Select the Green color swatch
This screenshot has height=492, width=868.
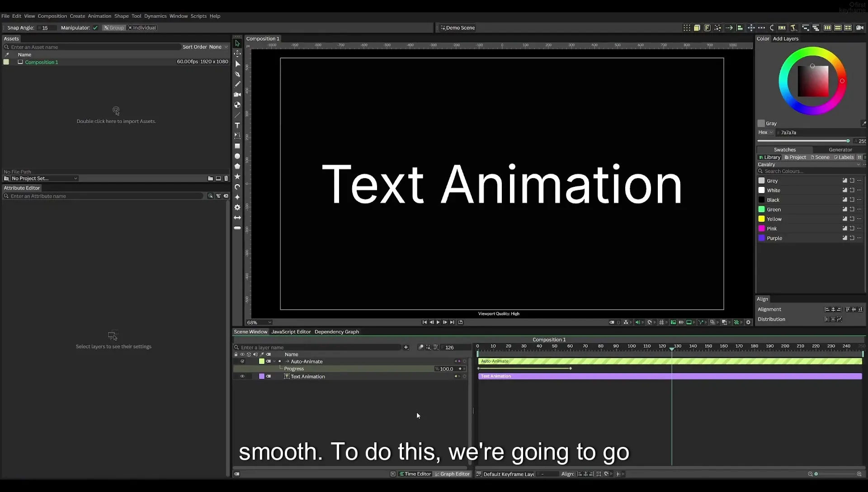click(x=761, y=209)
